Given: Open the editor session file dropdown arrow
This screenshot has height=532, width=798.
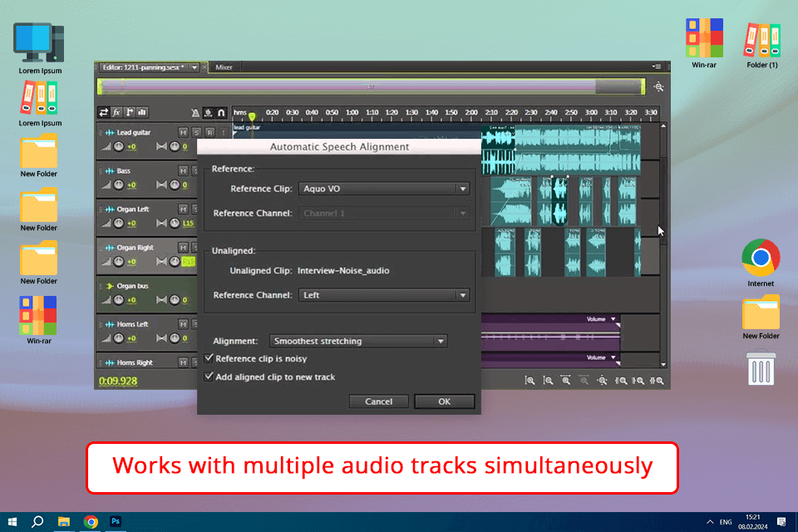Looking at the screenshot, I should click(195, 67).
